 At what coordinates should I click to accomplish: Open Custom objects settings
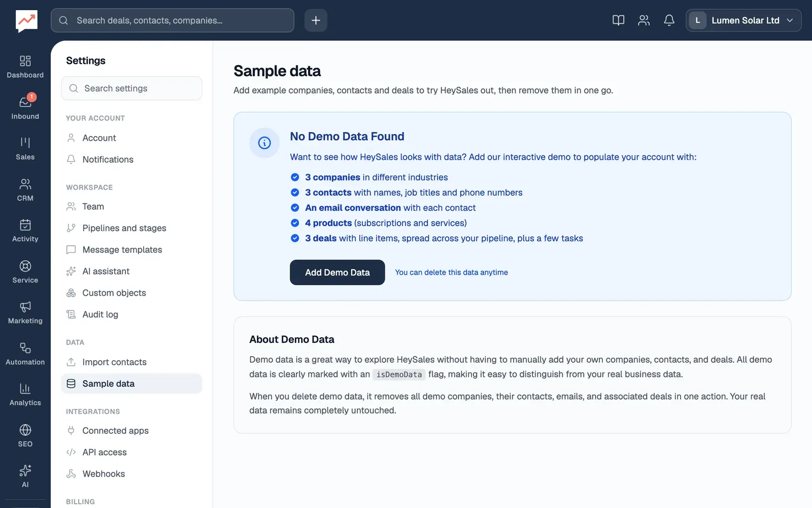click(x=131, y=293)
